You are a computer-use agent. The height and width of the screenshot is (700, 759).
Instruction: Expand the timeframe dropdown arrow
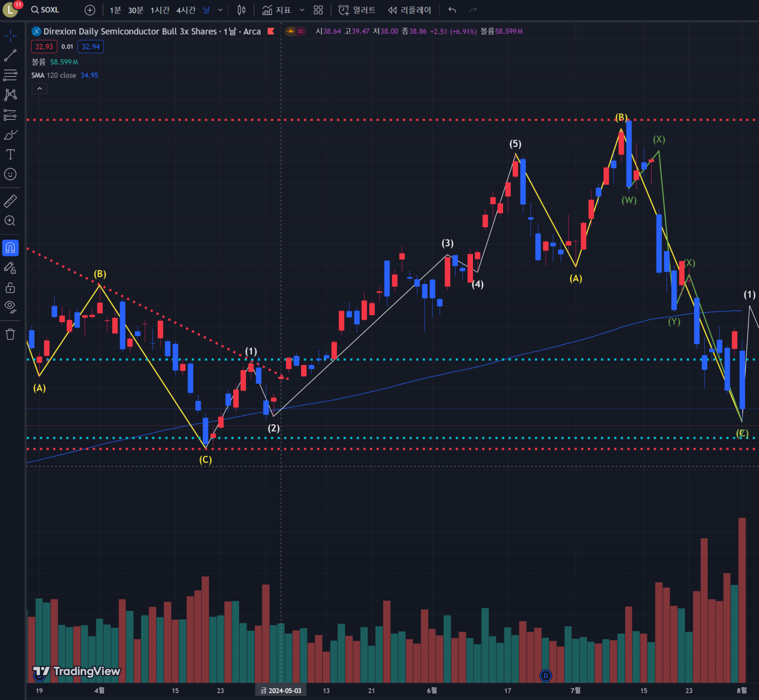220,10
